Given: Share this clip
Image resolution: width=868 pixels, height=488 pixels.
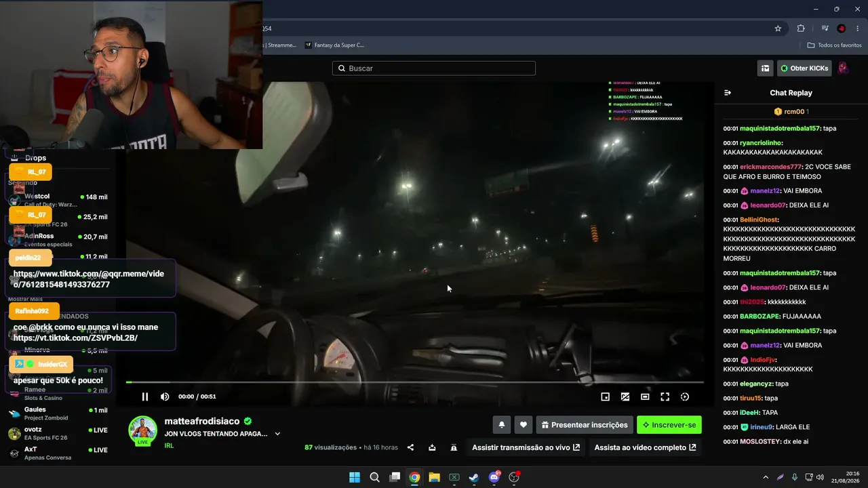Looking at the screenshot, I should coord(410,447).
